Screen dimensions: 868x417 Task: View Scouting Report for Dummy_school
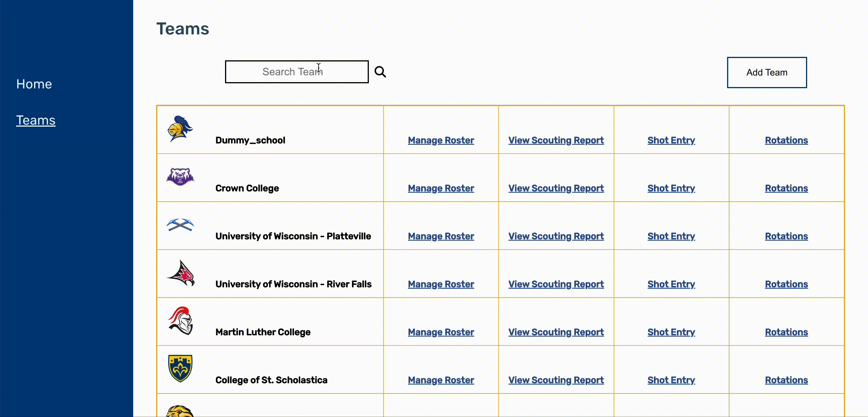pos(556,140)
